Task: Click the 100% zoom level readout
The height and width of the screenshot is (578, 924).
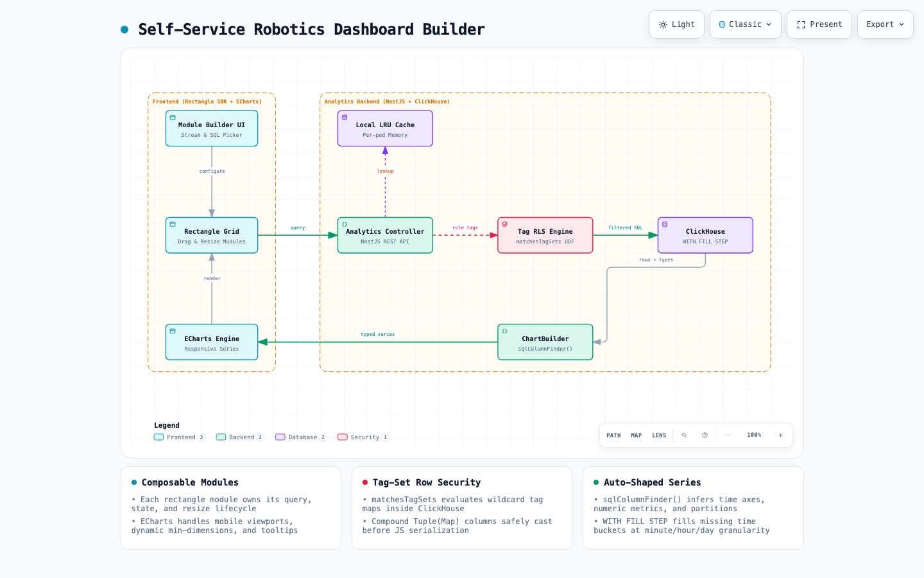Action: pos(754,435)
